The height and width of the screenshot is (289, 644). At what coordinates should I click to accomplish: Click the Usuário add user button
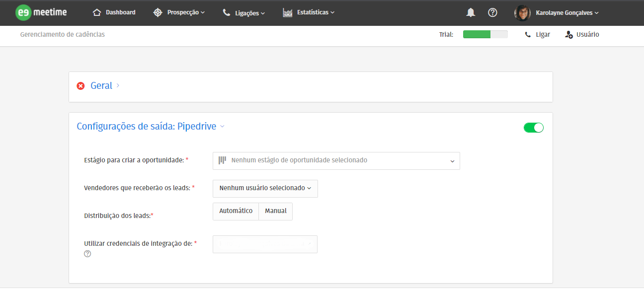pyautogui.click(x=582, y=35)
